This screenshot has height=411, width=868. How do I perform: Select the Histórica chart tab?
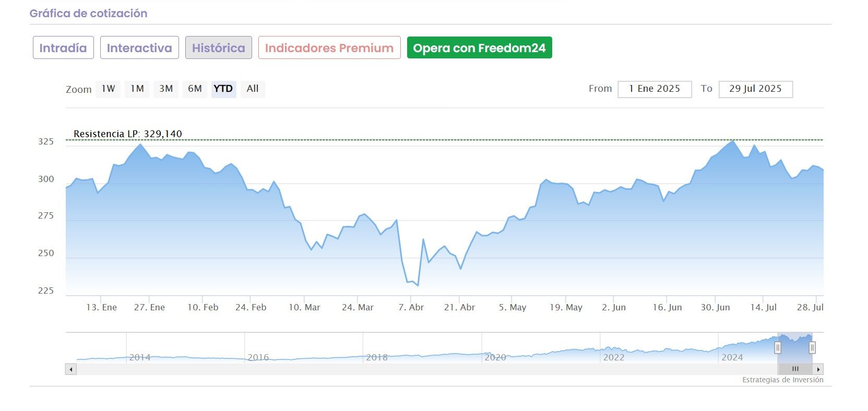click(218, 48)
